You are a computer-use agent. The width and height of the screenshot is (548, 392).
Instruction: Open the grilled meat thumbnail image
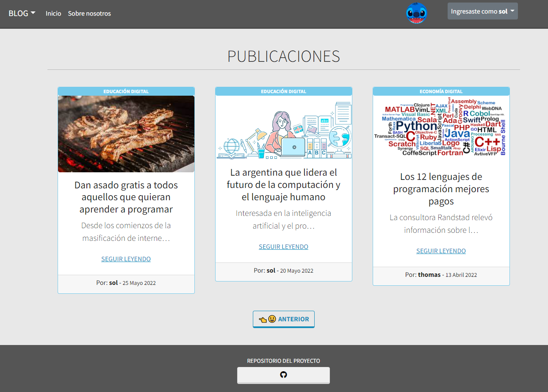(x=126, y=134)
